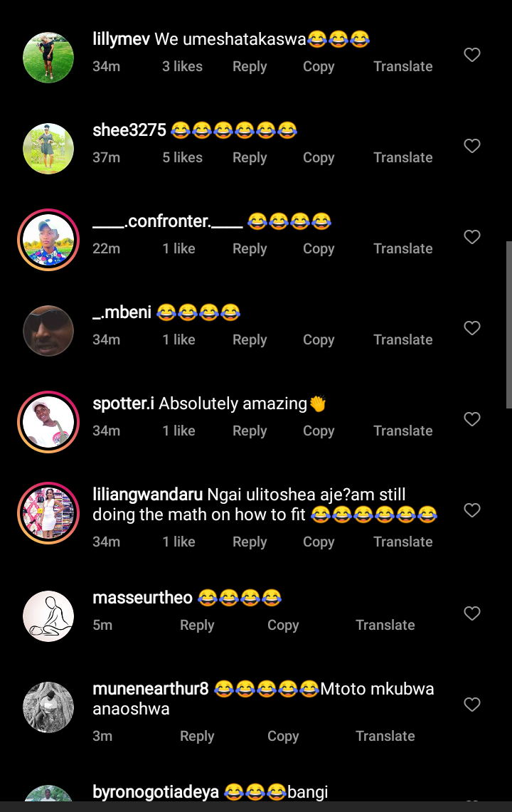Open masseurtheo's massage logo avatar
512x812 pixels.
click(x=48, y=616)
